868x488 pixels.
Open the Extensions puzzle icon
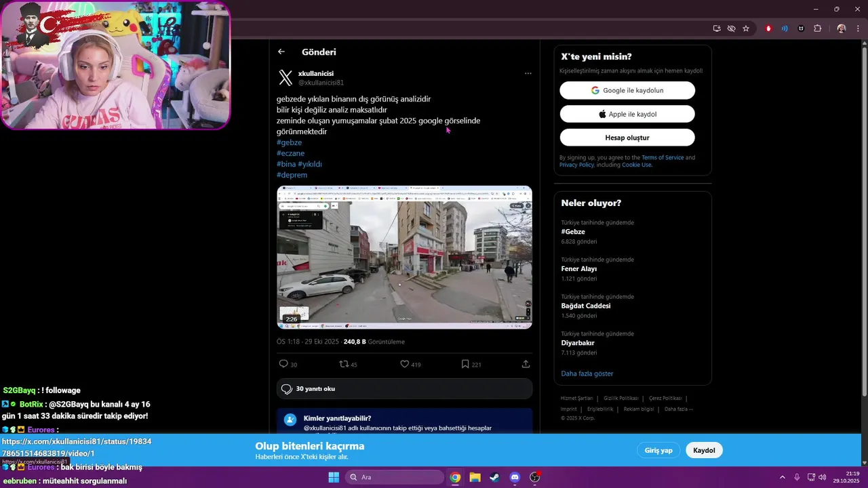(x=817, y=28)
